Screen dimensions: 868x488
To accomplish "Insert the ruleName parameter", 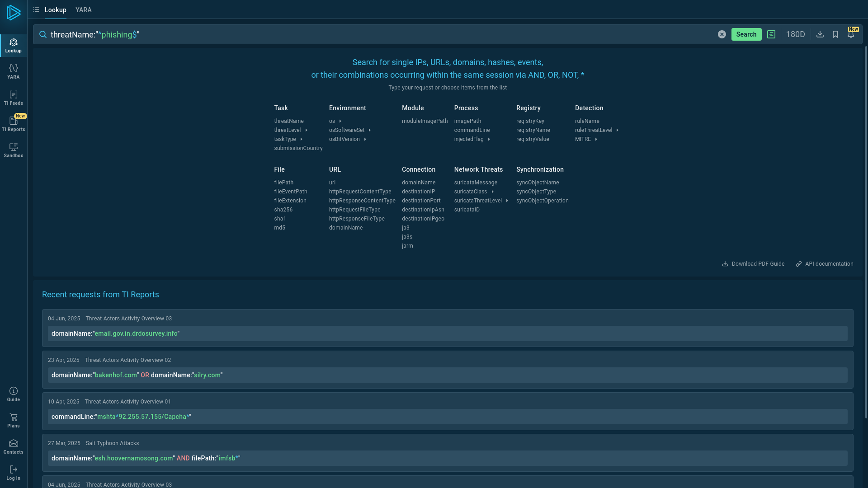I will click(587, 121).
